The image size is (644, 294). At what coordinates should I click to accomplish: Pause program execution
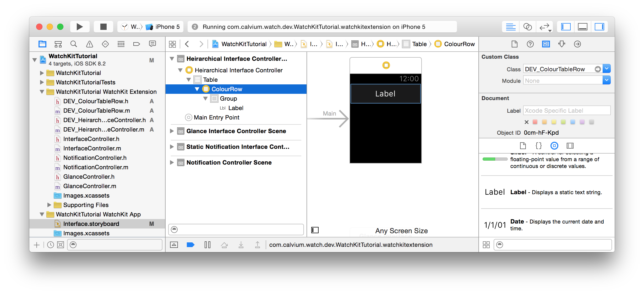point(208,245)
